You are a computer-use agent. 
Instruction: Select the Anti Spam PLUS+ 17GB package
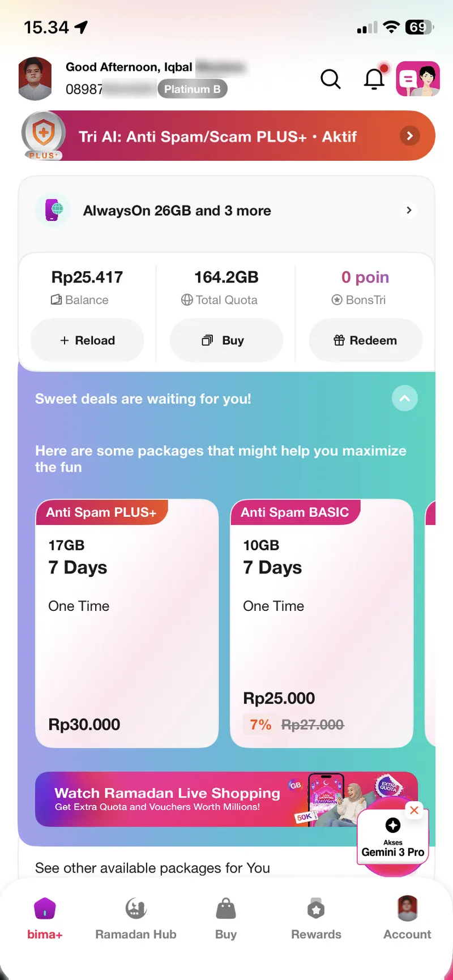click(127, 623)
